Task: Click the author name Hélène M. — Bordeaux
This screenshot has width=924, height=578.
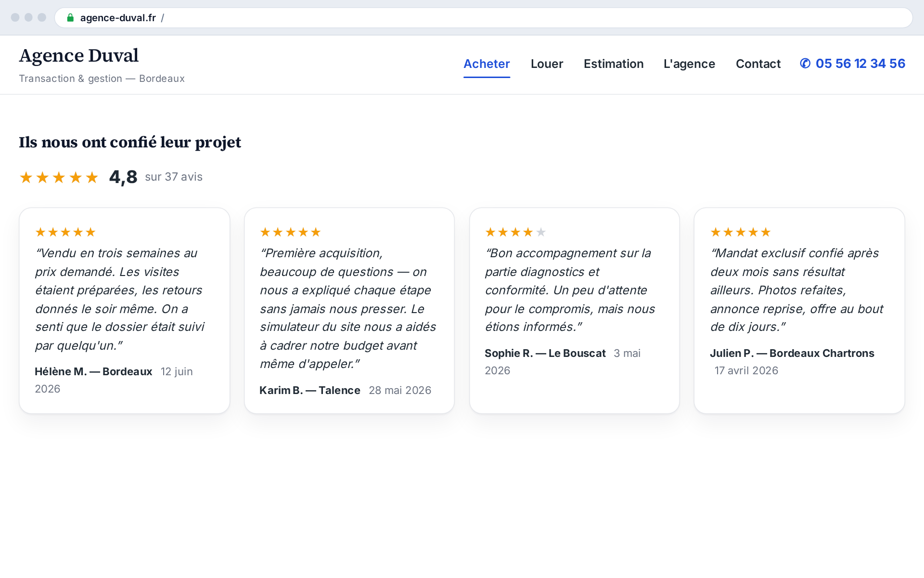Action: pos(93,371)
